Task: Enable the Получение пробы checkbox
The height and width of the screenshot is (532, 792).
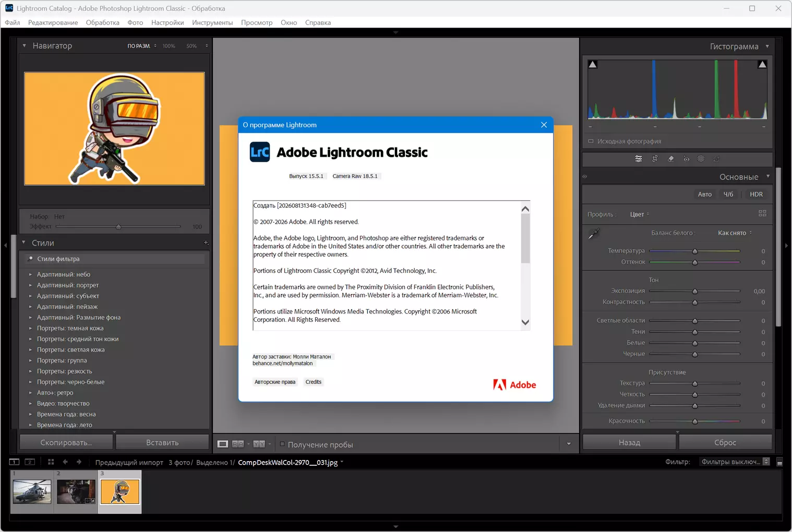Action: click(282, 444)
